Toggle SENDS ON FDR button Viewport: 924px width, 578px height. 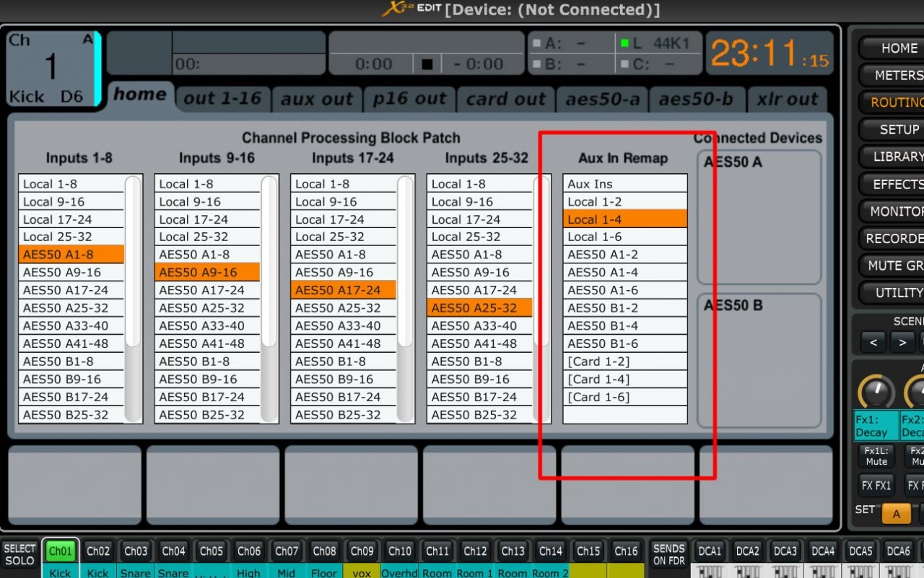click(x=669, y=554)
